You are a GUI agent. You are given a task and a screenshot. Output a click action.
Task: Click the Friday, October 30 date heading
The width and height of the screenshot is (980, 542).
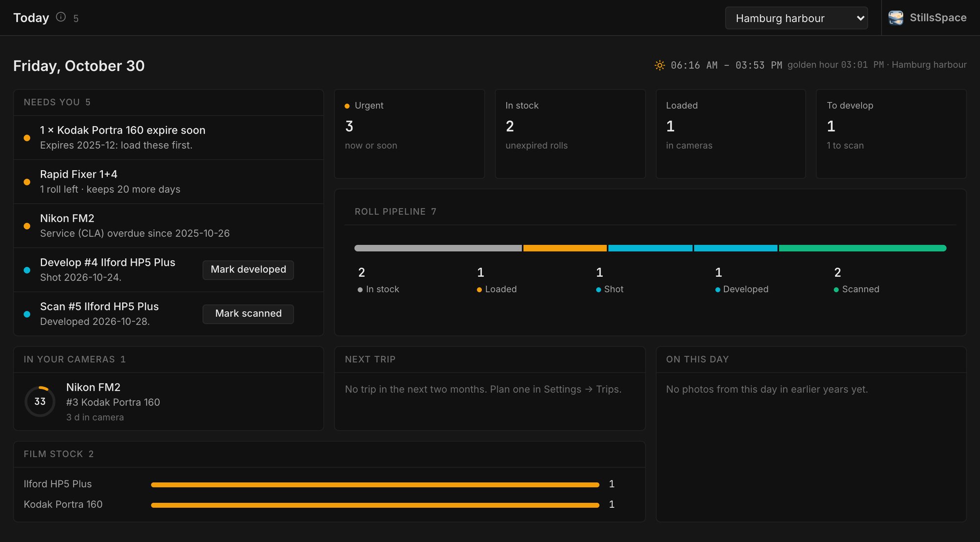pyautogui.click(x=79, y=66)
